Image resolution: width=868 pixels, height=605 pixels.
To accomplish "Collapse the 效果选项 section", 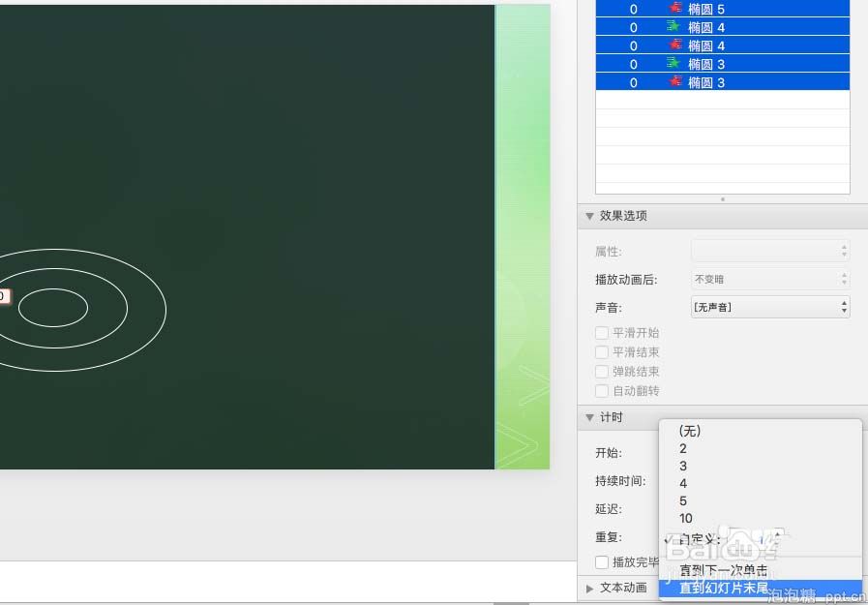I will coord(590,216).
